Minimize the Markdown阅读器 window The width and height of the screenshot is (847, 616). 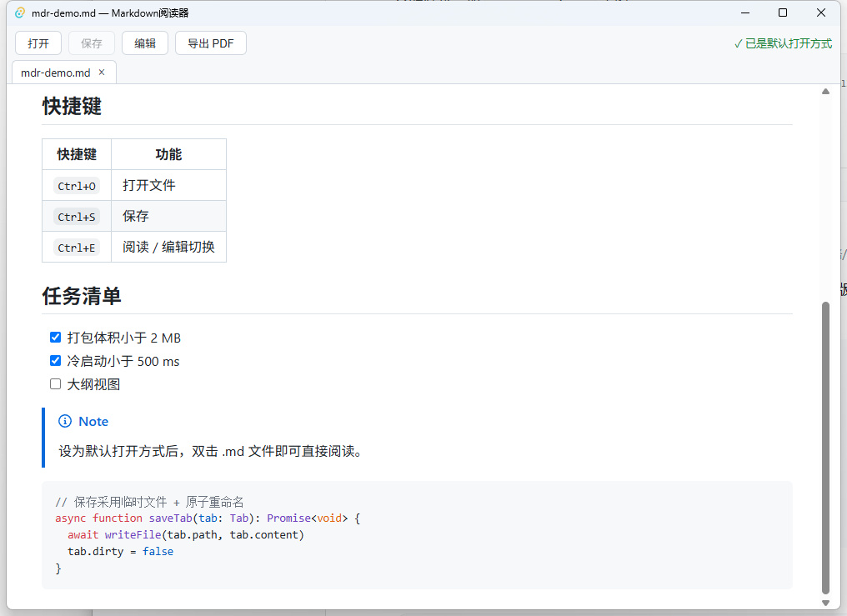tap(745, 13)
